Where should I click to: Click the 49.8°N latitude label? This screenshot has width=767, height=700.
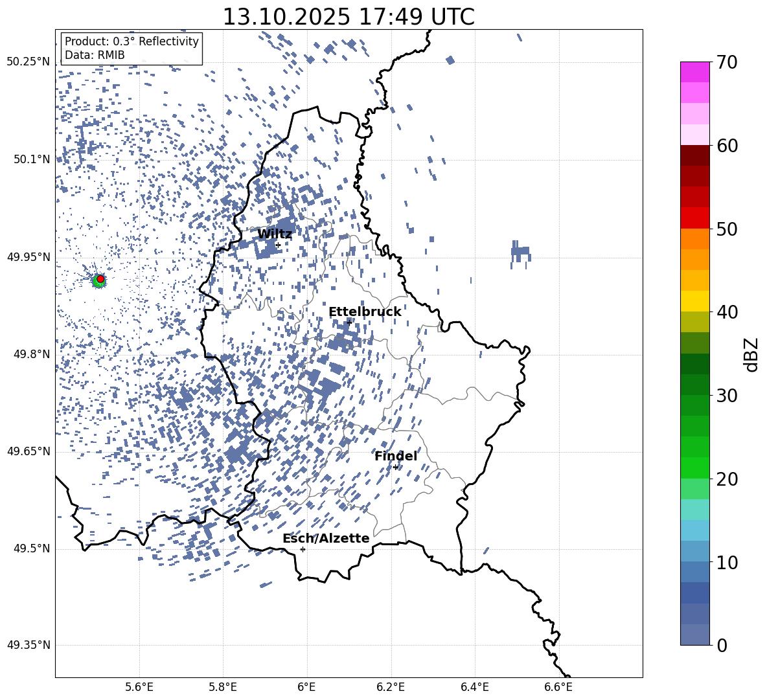click(x=32, y=354)
